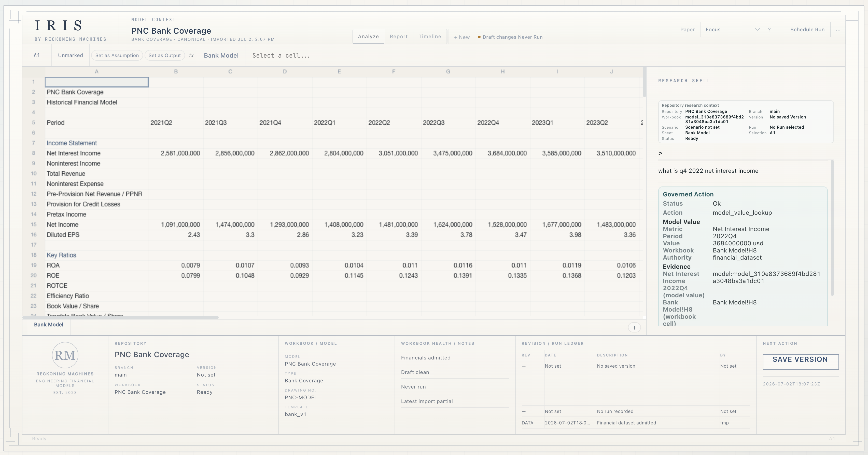Click the Set as Assumption button
The image size is (868, 455).
(117, 55)
